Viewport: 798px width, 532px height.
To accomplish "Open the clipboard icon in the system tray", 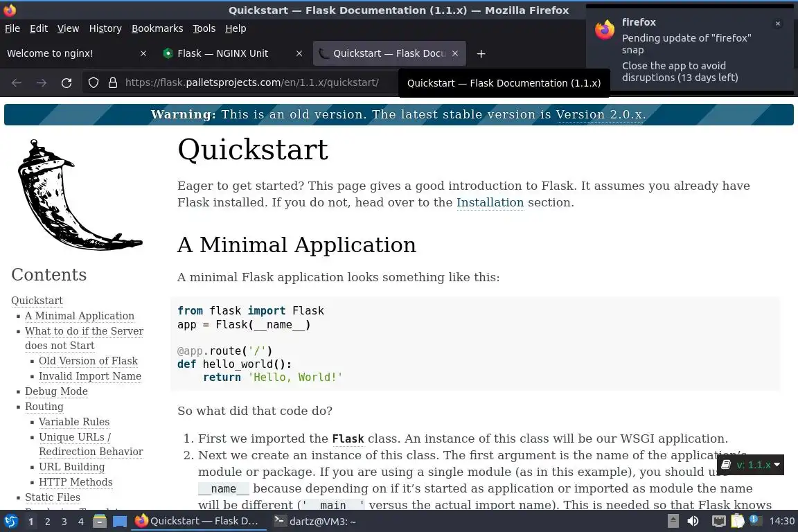I will (x=738, y=521).
